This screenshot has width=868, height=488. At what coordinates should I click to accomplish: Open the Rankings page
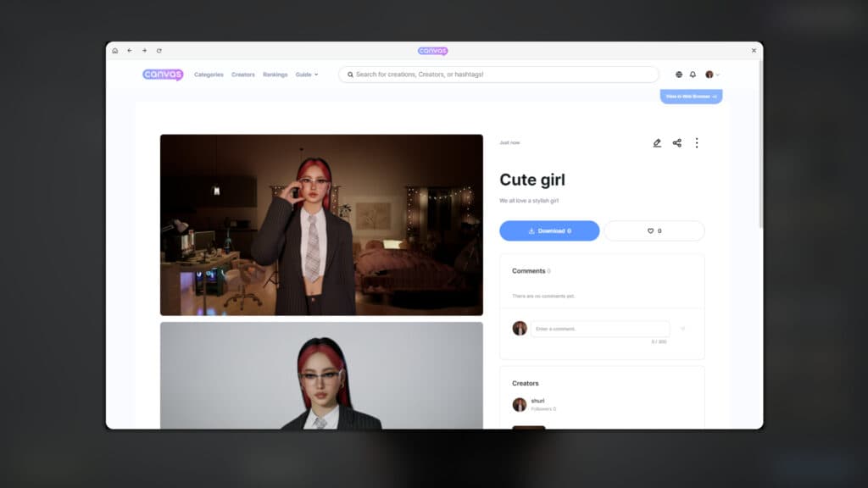coord(275,75)
